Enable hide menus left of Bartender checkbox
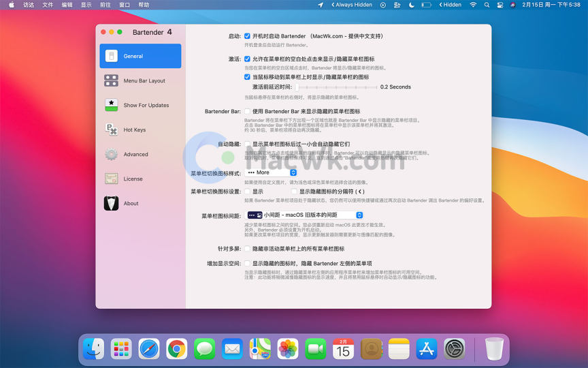The width and height of the screenshot is (588, 368). [247, 263]
